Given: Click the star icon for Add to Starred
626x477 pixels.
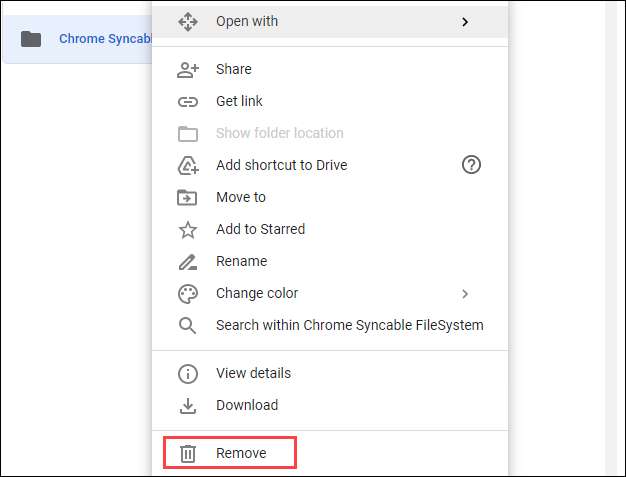Looking at the screenshot, I should [187, 229].
